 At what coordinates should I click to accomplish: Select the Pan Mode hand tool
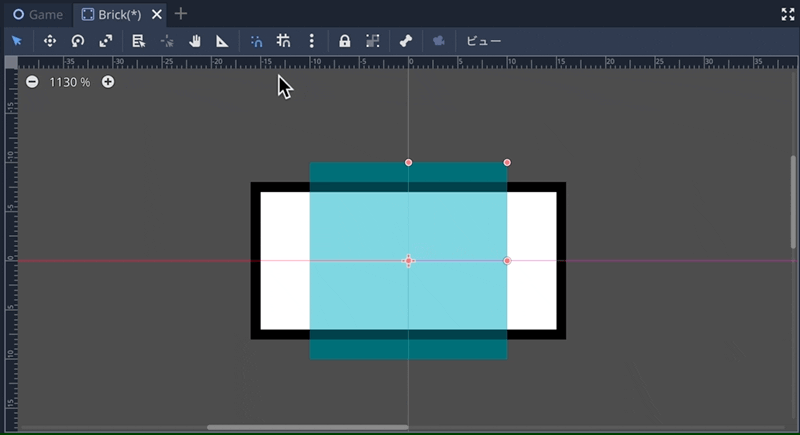[194, 41]
